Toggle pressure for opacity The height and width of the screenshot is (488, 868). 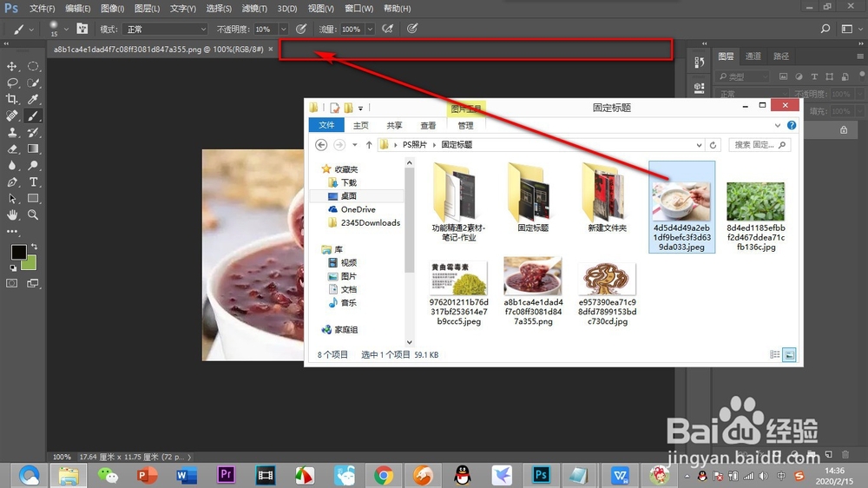point(301,29)
